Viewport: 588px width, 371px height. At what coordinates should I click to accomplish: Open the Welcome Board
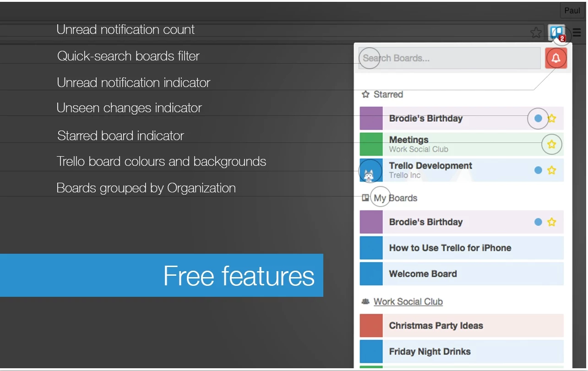coord(462,274)
